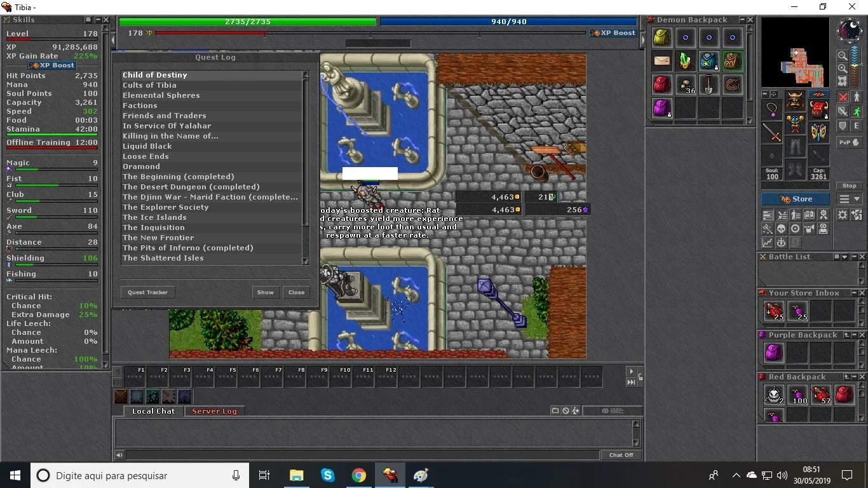Click the minimap view
868x488 pixels.
click(x=796, y=52)
